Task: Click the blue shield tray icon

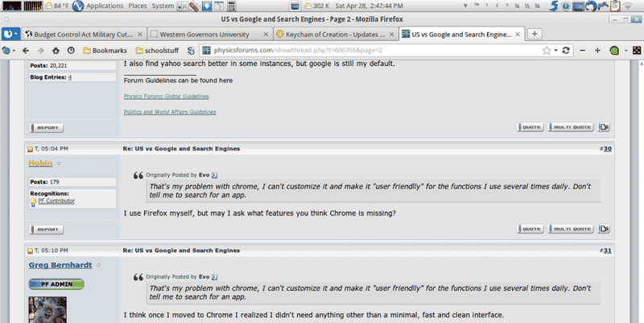Action: click(x=566, y=6)
